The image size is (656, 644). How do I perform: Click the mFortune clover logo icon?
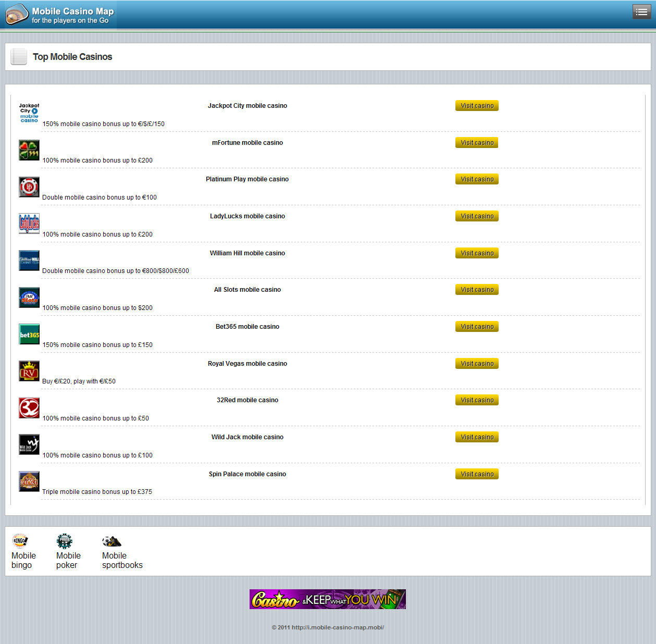pos(29,150)
